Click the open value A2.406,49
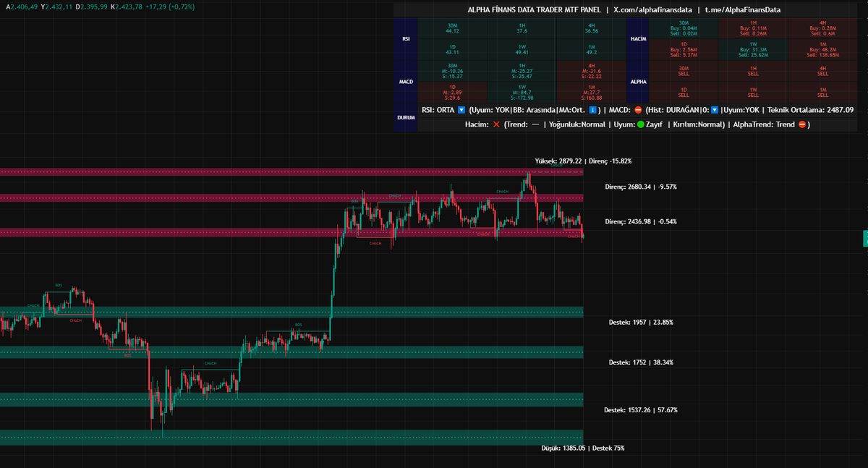868x468 pixels. point(22,7)
